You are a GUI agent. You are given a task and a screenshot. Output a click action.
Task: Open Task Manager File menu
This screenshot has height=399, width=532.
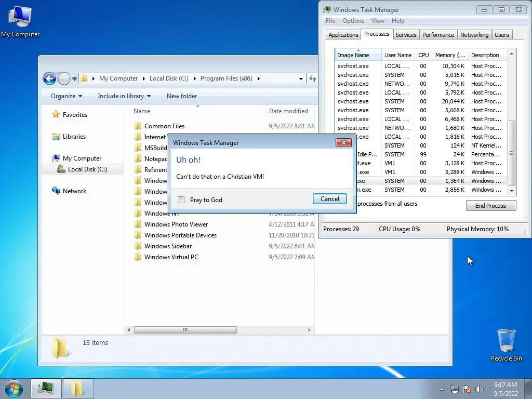[x=330, y=21]
